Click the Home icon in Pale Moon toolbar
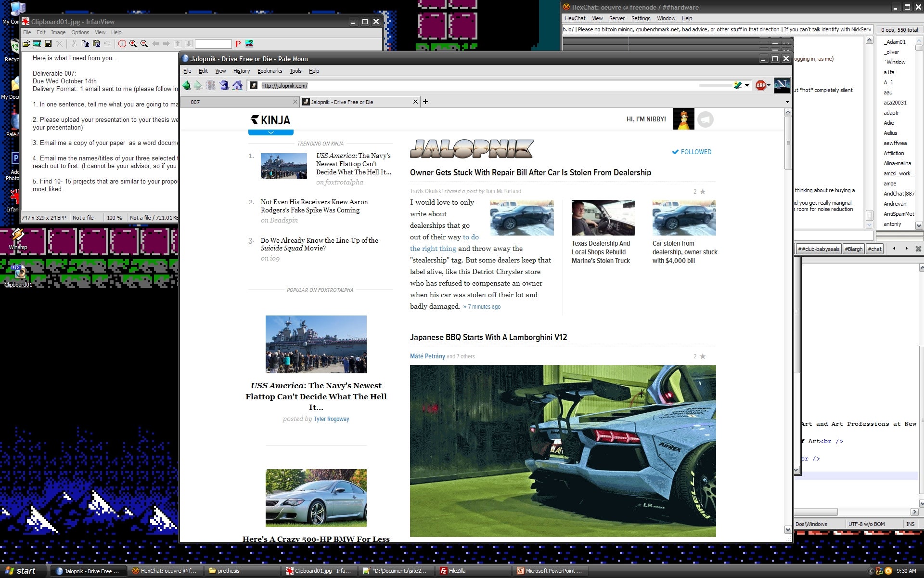Viewport: 924px width, 578px height. tap(238, 85)
